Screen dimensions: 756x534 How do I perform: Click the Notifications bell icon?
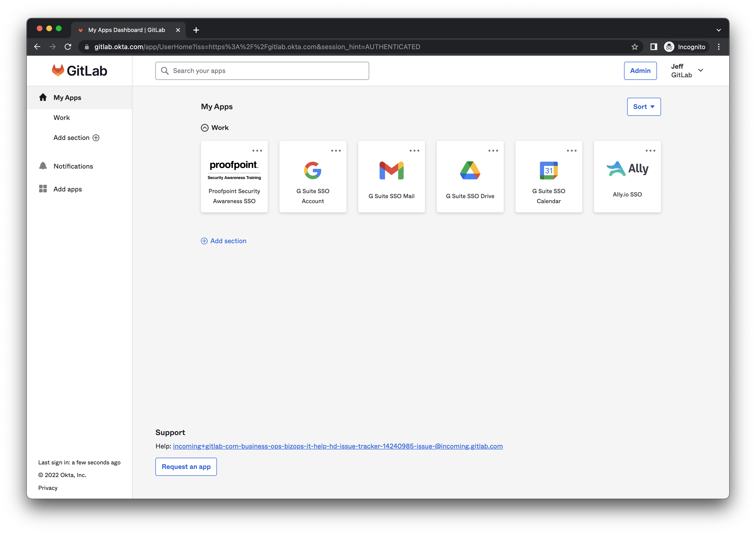pyautogui.click(x=43, y=166)
